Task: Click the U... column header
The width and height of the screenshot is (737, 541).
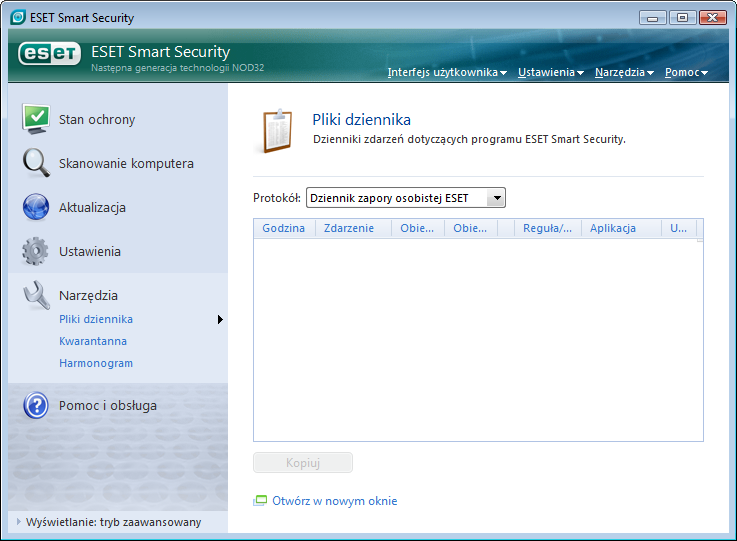Action: [679, 228]
